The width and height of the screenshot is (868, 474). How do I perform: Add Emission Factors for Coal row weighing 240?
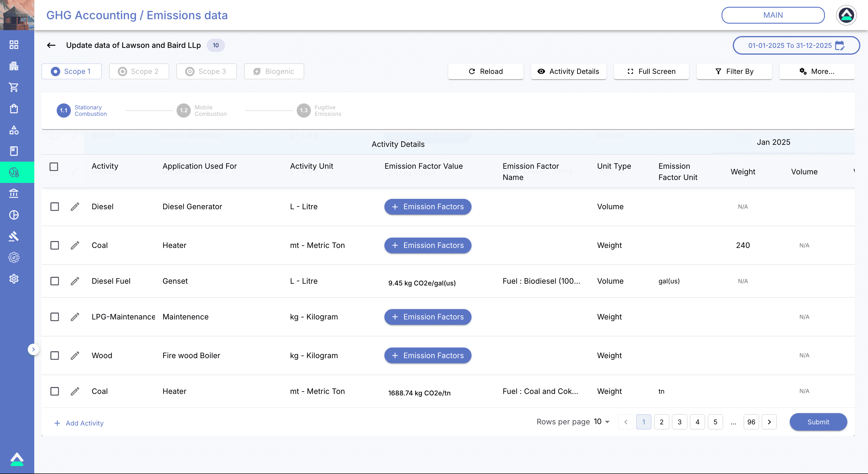pos(428,245)
